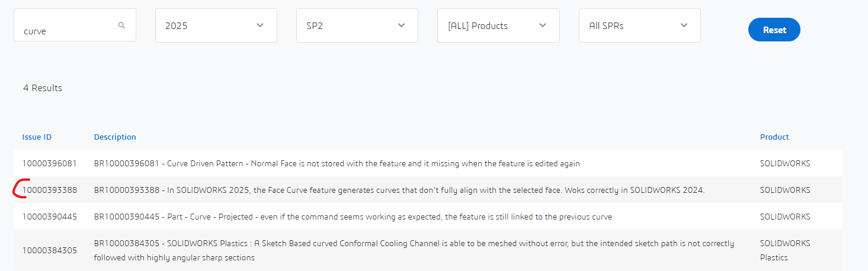Select issue ID 10000396081
The image size is (868, 271).
[x=50, y=163]
